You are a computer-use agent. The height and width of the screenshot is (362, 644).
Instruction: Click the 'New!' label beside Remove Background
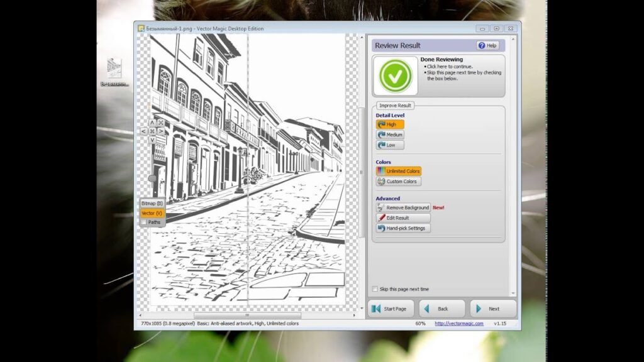click(x=438, y=207)
